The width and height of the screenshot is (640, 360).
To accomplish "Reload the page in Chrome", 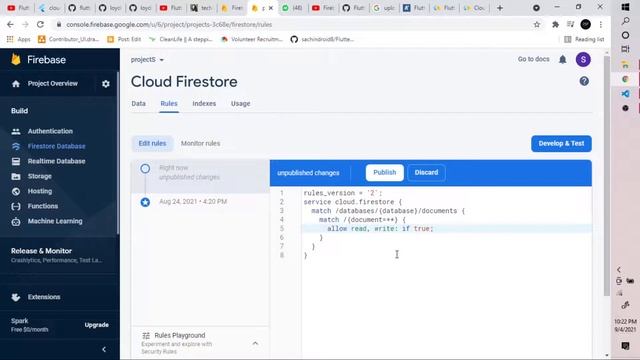I will 40,24.
